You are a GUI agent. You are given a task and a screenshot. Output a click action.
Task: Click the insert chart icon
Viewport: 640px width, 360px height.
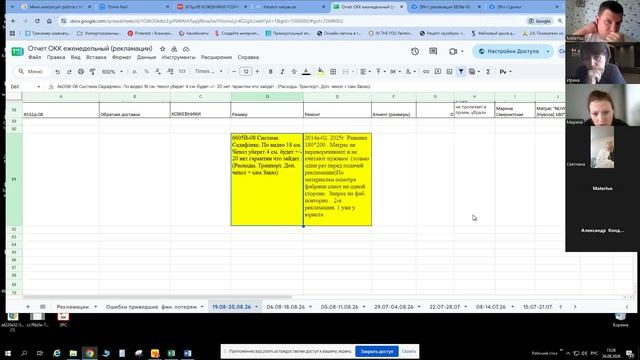click(449, 71)
